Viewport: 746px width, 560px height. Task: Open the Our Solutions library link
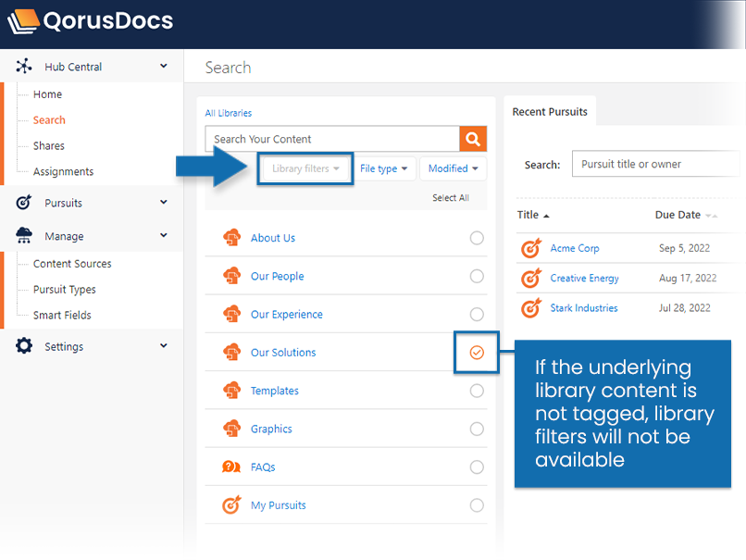tap(283, 353)
